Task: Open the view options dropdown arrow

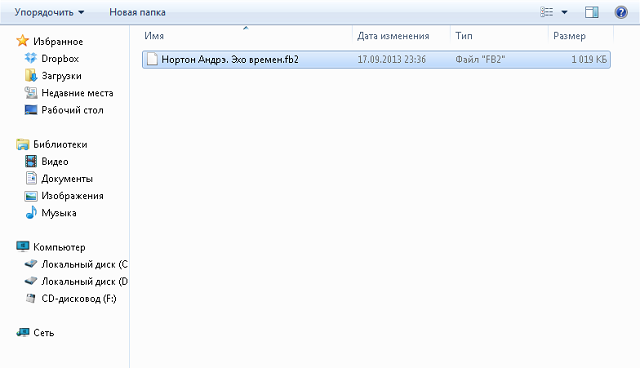Action: (564, 12)
